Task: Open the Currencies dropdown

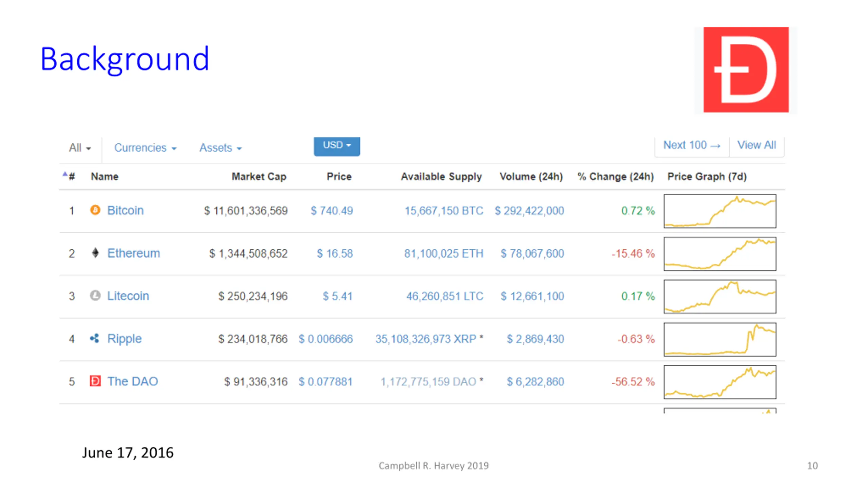Action: tap(145, 148)
